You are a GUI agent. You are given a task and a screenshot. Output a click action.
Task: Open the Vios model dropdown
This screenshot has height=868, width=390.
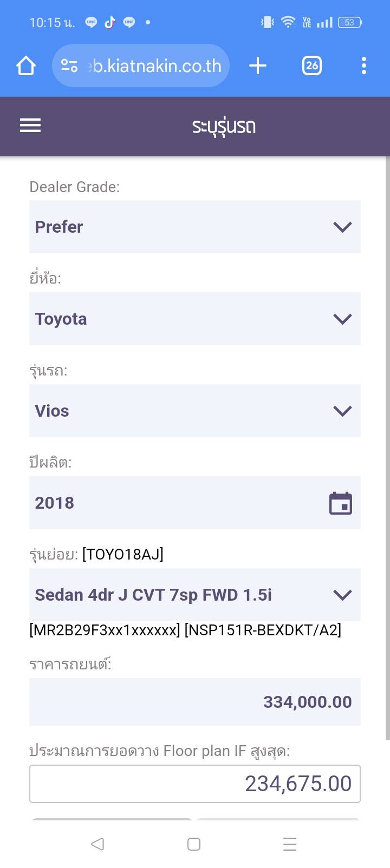195,411
